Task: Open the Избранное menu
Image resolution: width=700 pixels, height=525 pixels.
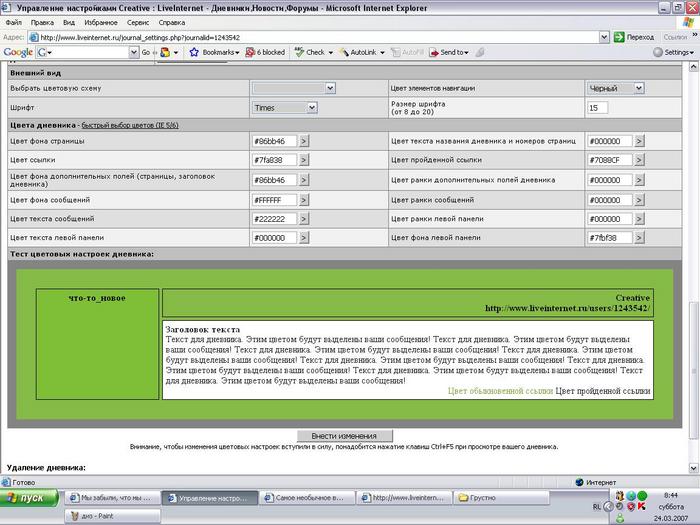Action: pos(101,22)
